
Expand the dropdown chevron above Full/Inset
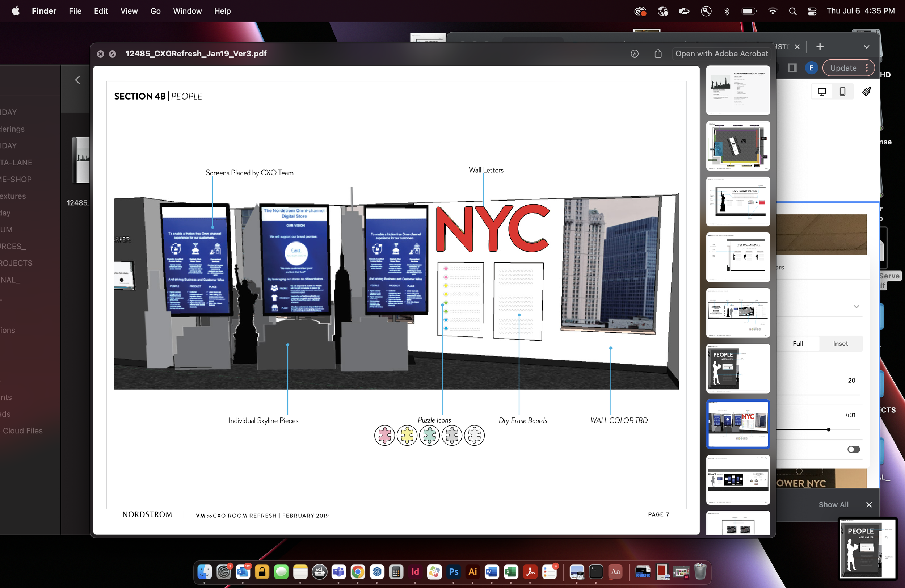pyautogui.click(x=856, y=307)
